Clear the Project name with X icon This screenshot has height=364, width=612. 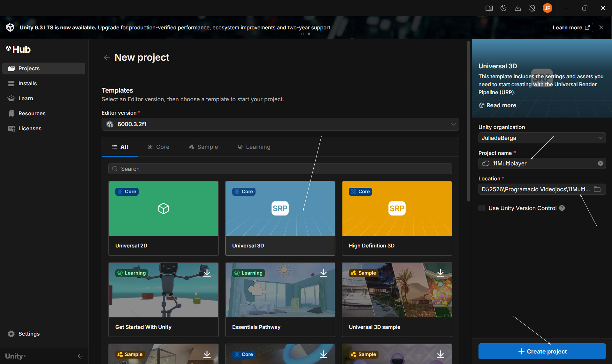pyautogui.click(x=600, y=163)
